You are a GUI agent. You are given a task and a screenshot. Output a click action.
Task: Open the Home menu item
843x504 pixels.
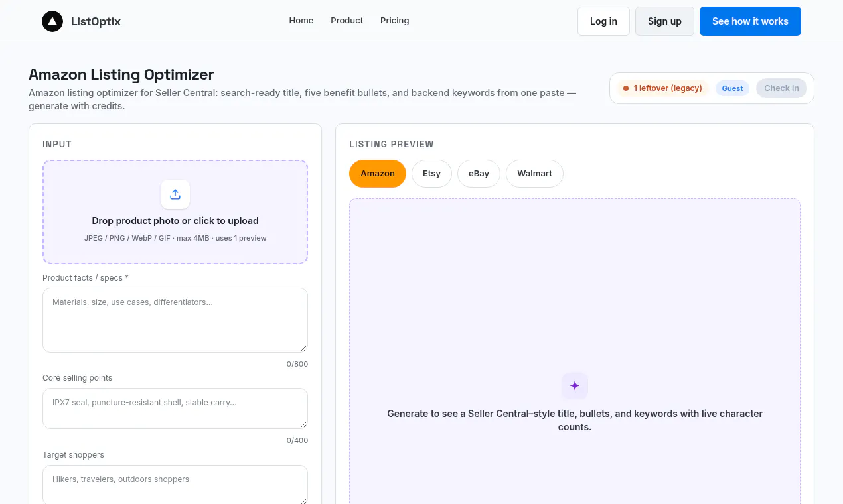point(301,21)
